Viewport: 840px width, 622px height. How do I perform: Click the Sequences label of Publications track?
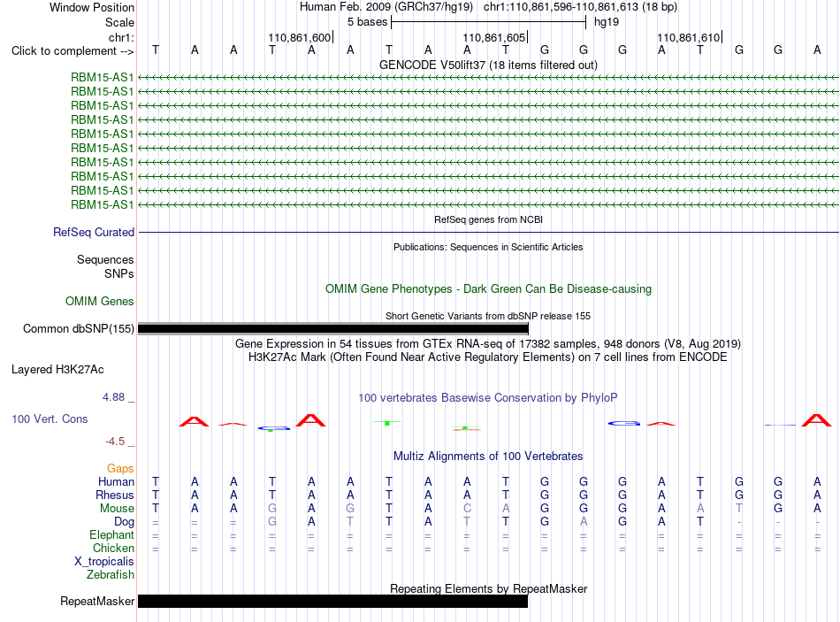click(x=105, y=259)
